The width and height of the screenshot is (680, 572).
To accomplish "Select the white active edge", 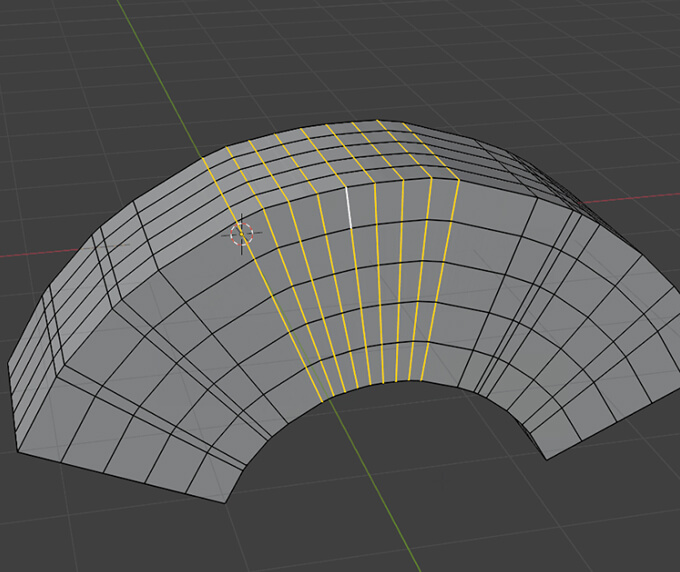I will (349, 207).
